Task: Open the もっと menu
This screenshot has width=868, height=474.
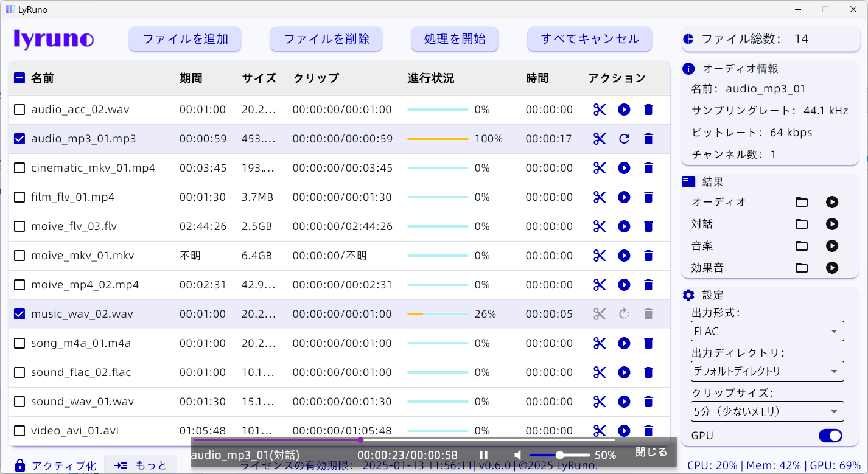Action: point(141,464)
